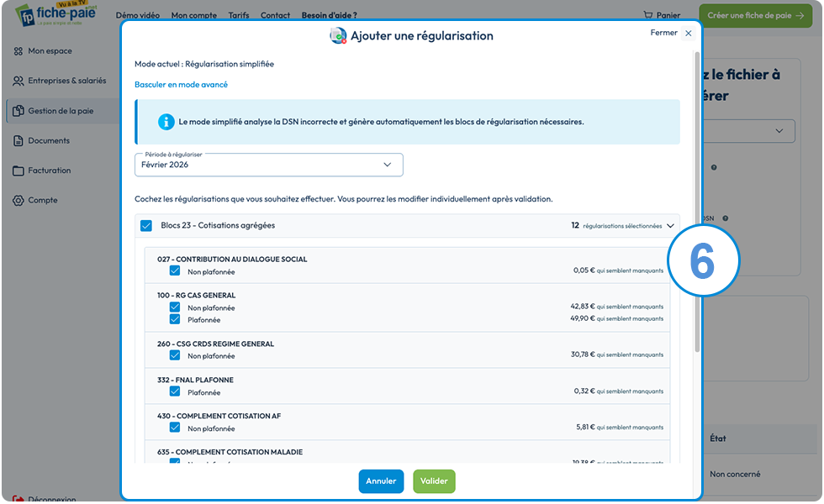Click the Déconnexion logout icon
The height and width of the screenshot is (504, 824).
(x=18, y=499)
